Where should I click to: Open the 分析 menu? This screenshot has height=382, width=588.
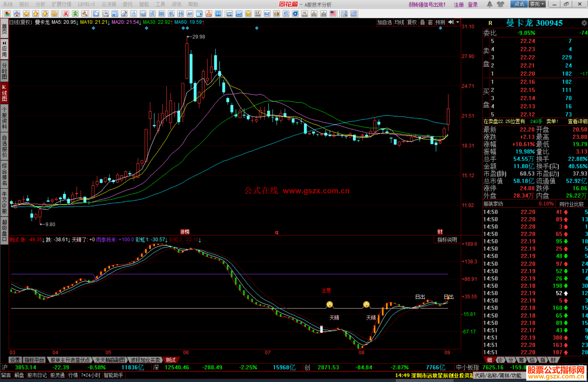[40, 4]
